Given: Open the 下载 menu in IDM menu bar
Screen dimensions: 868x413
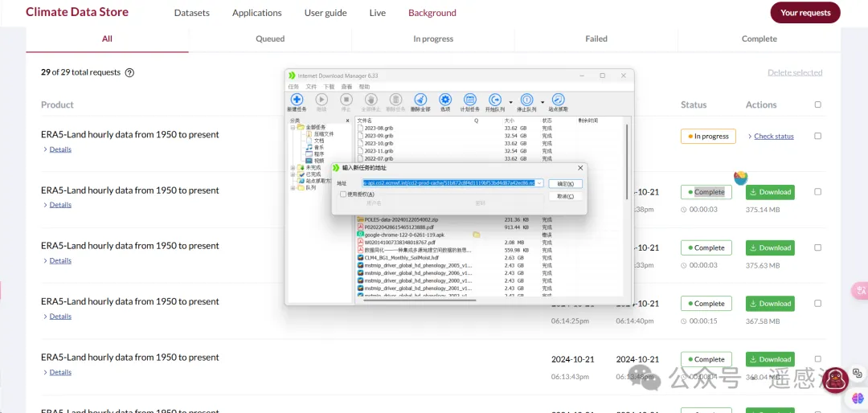Looking at the screenshot, I should coord(329,87).
